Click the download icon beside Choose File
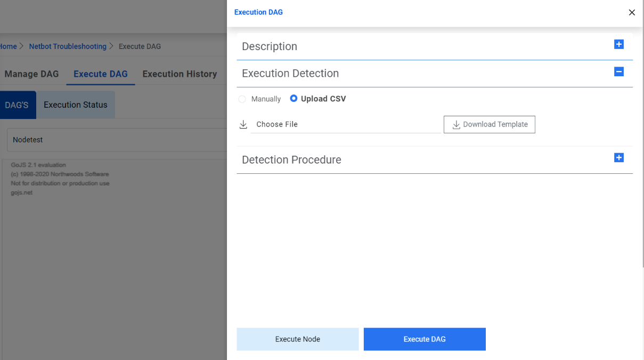 pos(243,124)
